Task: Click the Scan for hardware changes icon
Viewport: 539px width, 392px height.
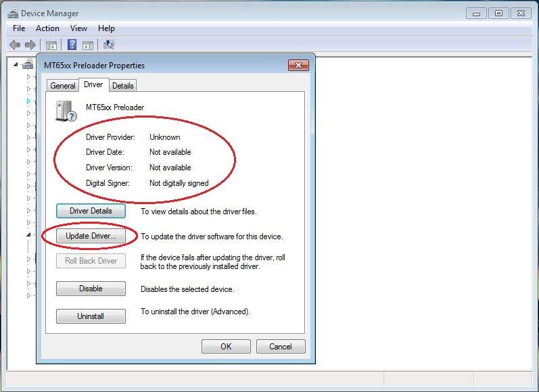Action: coord(109,45)
